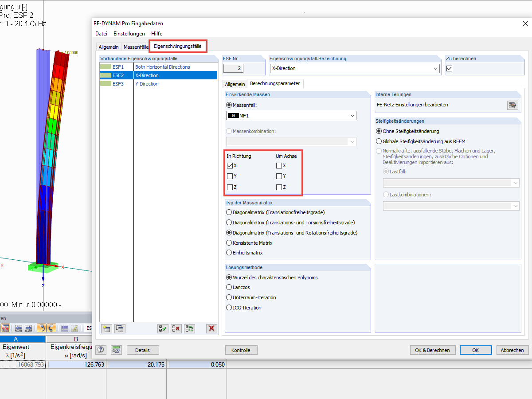This screenshot has height=399, width=532.
Task: Click the right curved arrow toolbar icon
Action: click(x=51, y=328)
